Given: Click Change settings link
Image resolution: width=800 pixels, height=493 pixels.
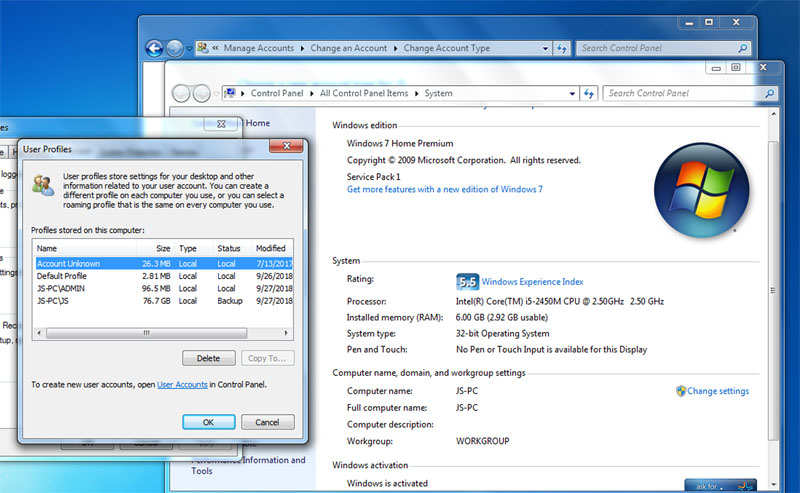Looking at the screenshot, I should coord(718,391).
